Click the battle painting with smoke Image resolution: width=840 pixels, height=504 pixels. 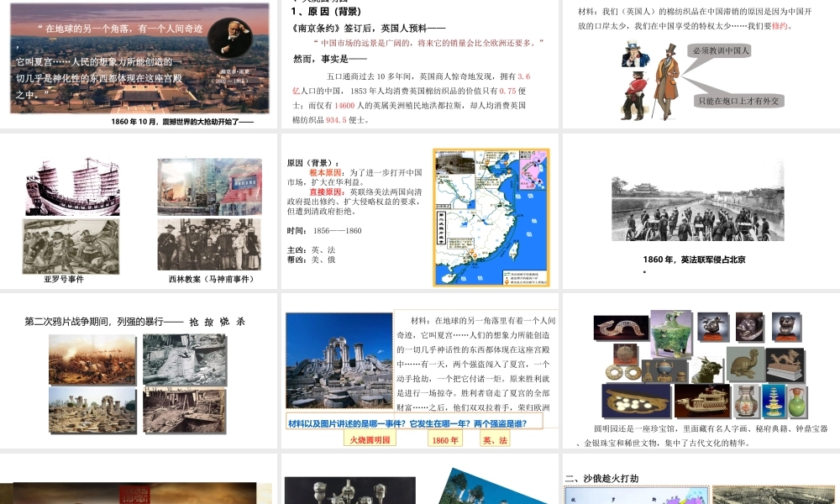(92, 360)
